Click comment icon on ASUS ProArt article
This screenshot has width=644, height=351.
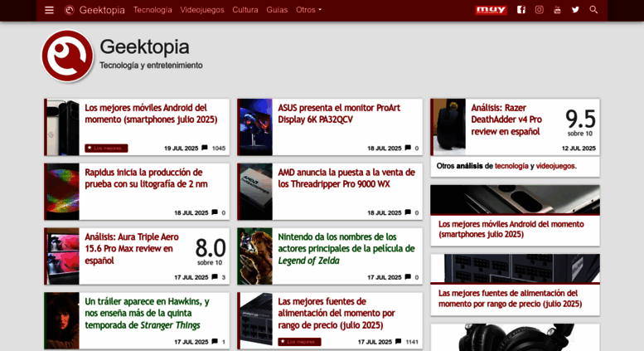pos(408,148)
